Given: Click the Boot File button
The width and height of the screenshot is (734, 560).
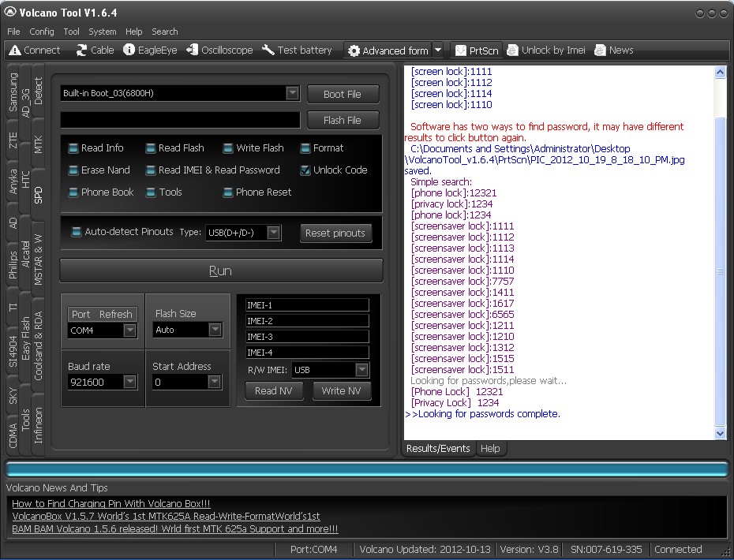Looking at the screenshot, I should pyautogui.click(x=343, y=94).
